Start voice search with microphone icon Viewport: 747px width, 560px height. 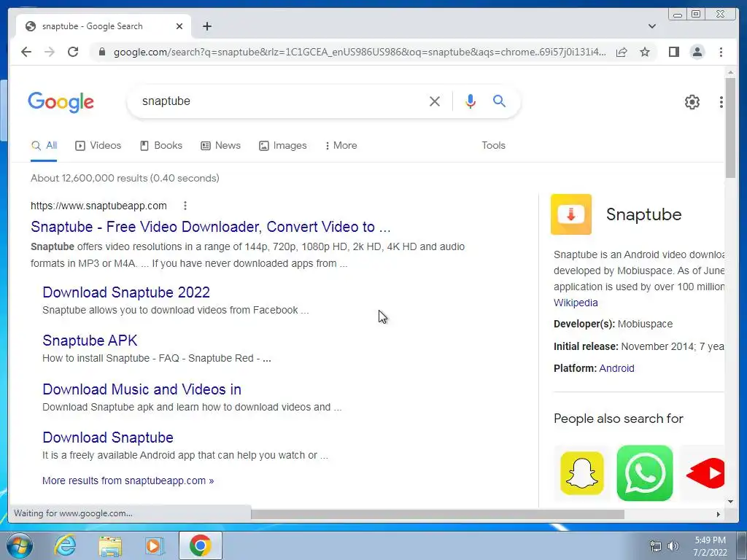471,101
